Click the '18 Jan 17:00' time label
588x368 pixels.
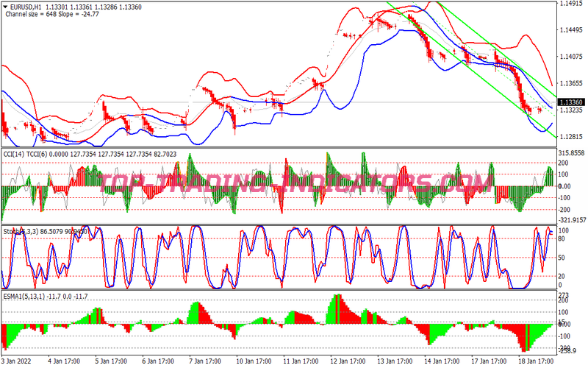point(536,361)
